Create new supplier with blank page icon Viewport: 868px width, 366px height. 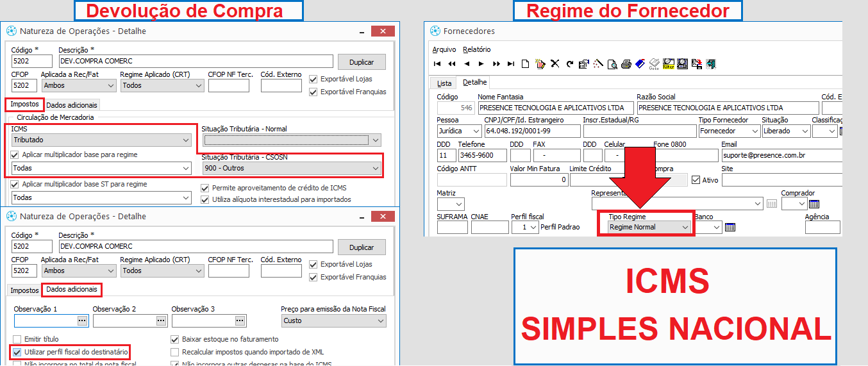pos(525,63)
